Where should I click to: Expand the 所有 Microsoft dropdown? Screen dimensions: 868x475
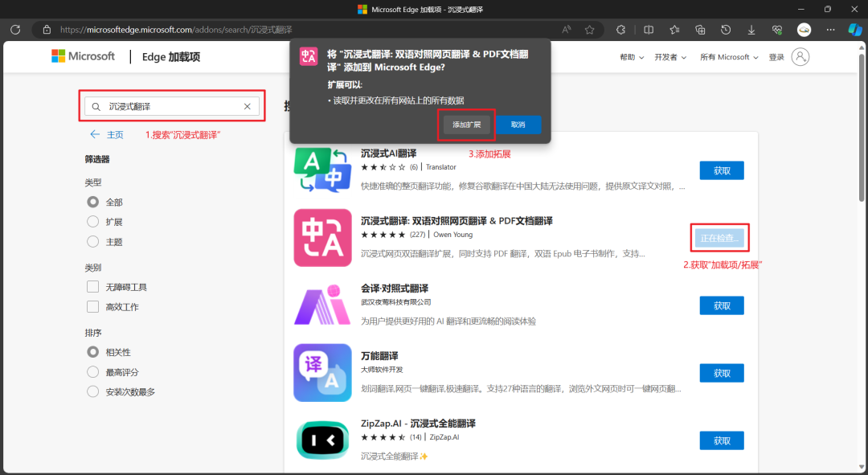[729, 57]
